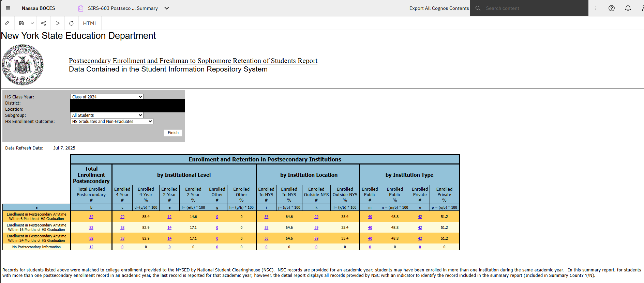Viewport: 644px width, 283px height.
Task: Open the HS Enrollment Outcome dropdown
Action: [x=112, y=121]
